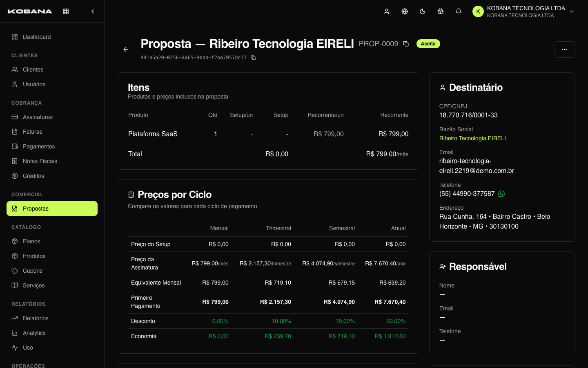The height and width of the screenshot is (368, 588).
Task: Click the Assinaturas card icon
Action: (x=15, y=117)
